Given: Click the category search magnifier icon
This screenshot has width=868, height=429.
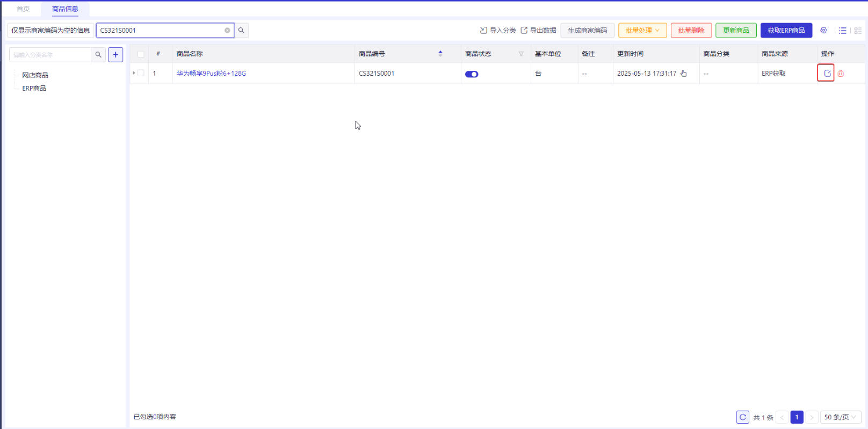Looking at the screenshot, I should pos(98,55).
